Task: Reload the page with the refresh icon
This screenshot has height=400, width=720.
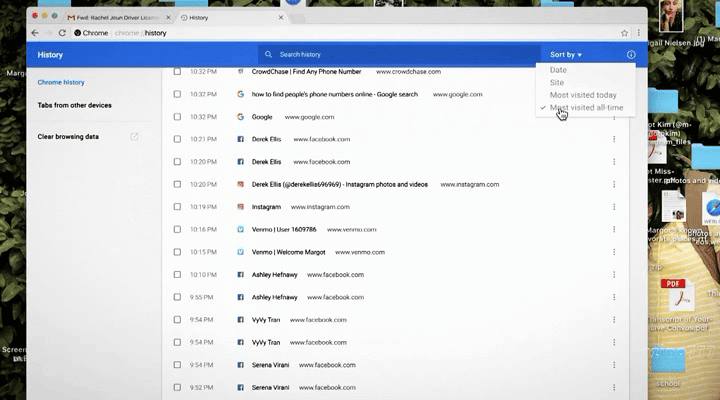Action: [x=62, y=33]
